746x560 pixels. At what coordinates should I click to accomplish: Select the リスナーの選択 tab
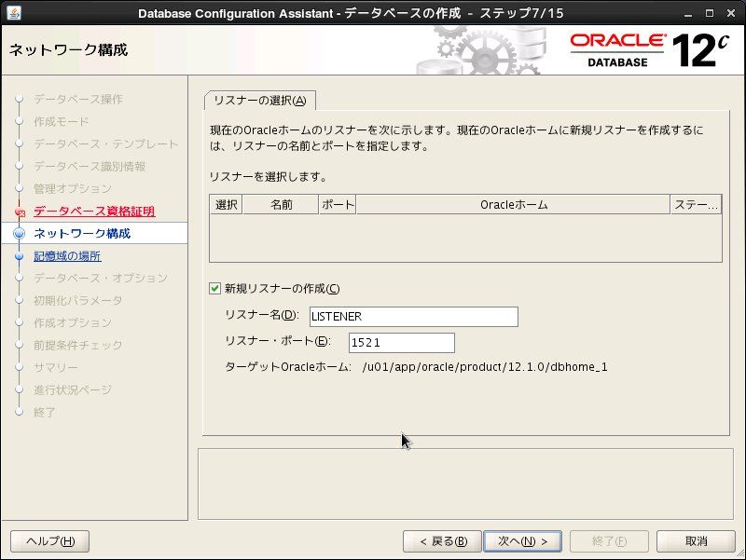260,101
